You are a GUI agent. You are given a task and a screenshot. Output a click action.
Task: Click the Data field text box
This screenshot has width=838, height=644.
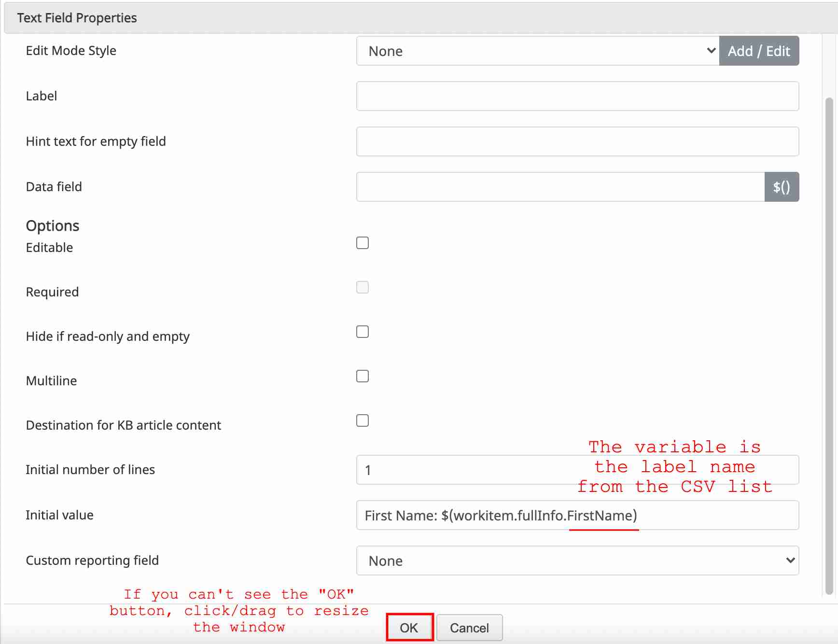[x=560, y=187]
